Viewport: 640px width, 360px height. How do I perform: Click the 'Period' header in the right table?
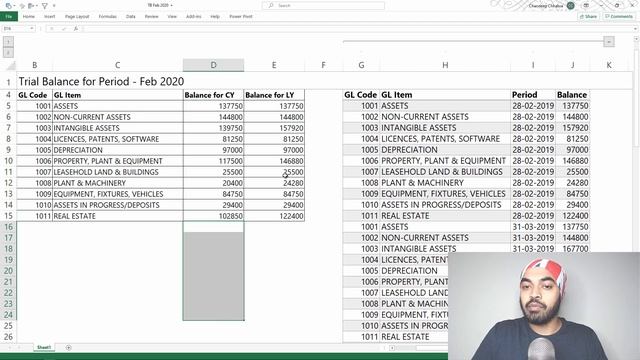533,95
